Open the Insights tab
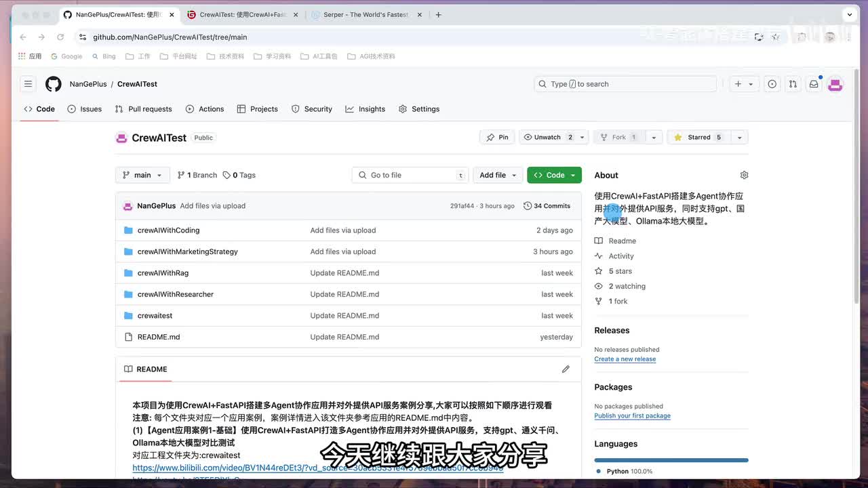 365,109
